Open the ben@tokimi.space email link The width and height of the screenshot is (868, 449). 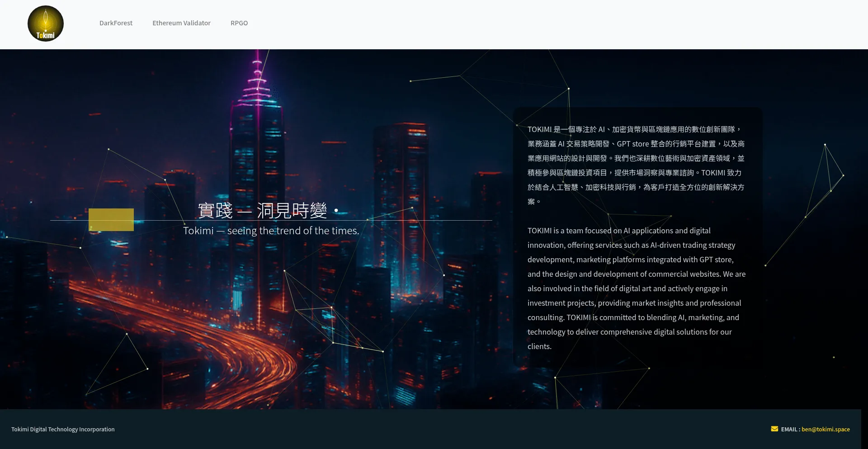(826, 430)
